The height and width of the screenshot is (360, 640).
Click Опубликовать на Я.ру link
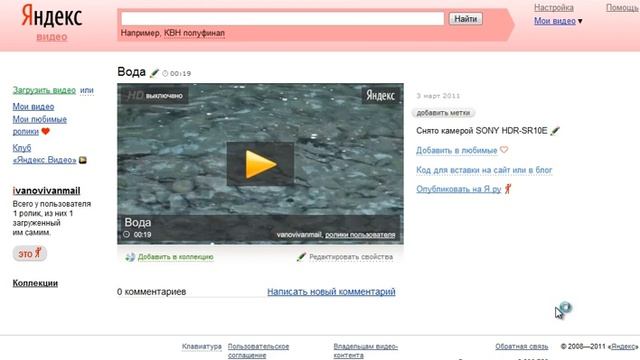(458, 189)
